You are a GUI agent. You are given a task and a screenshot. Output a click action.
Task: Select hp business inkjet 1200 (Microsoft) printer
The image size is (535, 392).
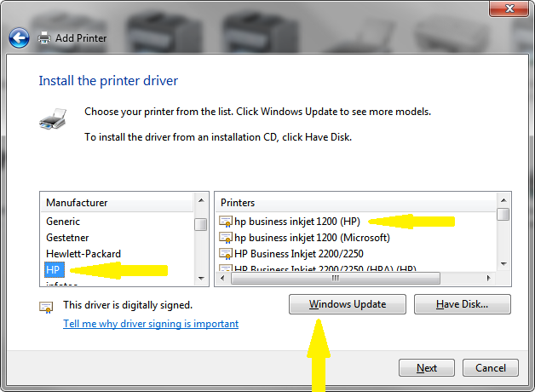pyautogui.click(x=312, y=238)
